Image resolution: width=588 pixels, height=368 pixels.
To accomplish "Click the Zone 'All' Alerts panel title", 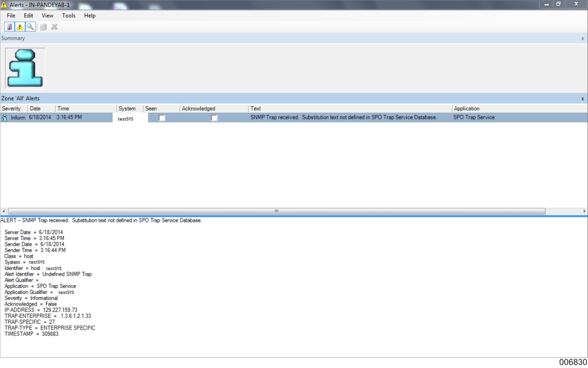I will tap(20, 98).
